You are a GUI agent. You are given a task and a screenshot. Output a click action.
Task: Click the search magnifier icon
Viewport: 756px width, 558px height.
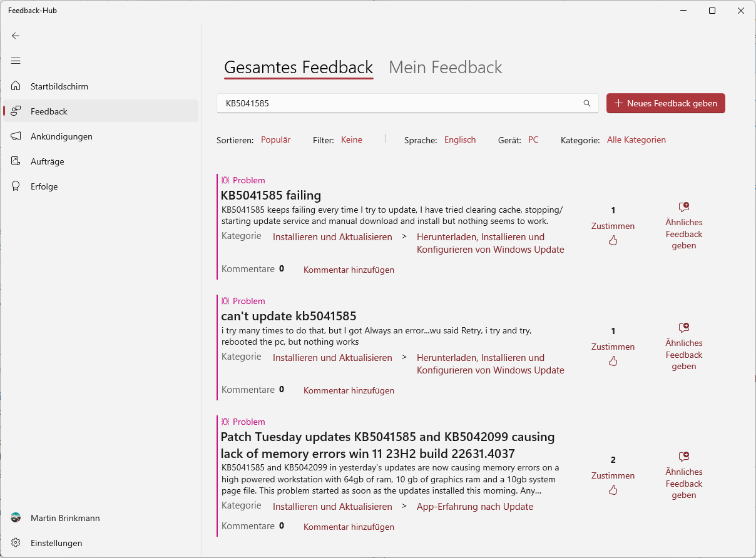(587, 103)
